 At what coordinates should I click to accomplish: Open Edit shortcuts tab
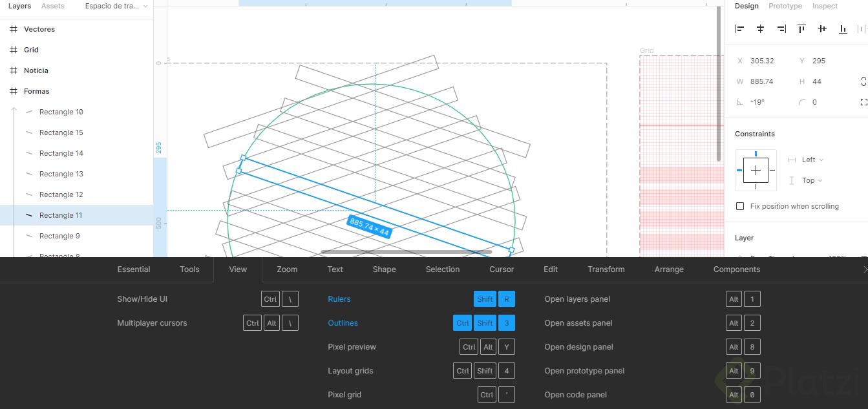click(x=551, y=269)
